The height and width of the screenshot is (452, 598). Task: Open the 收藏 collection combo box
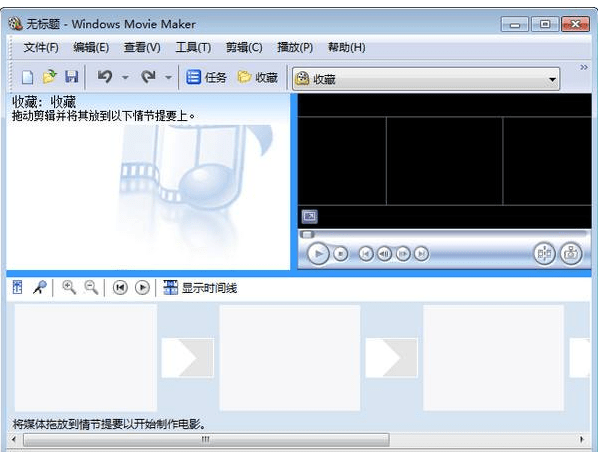426,79
